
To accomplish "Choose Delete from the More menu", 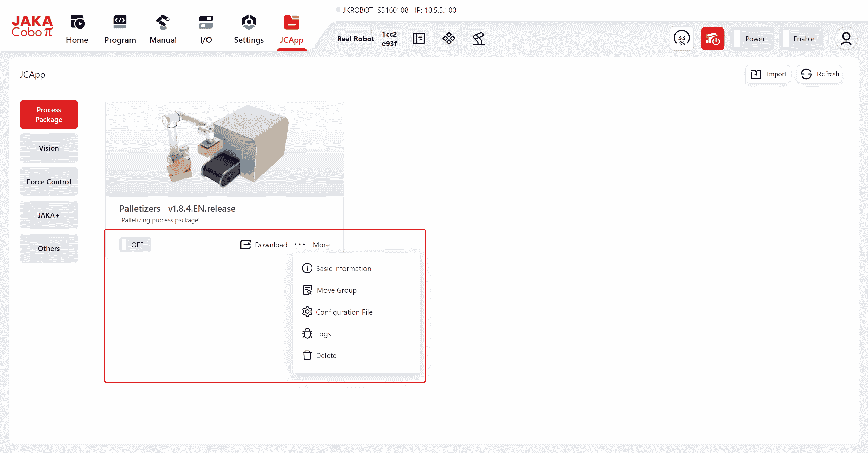I will (326, 355).
